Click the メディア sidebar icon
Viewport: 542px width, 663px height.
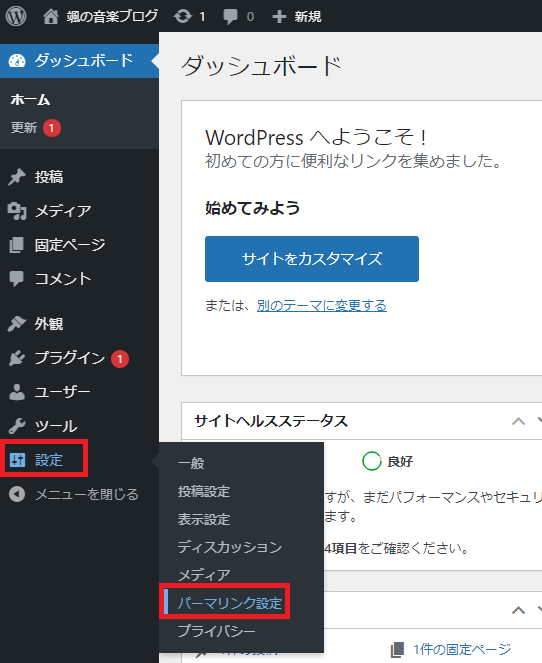click(17, 211)
